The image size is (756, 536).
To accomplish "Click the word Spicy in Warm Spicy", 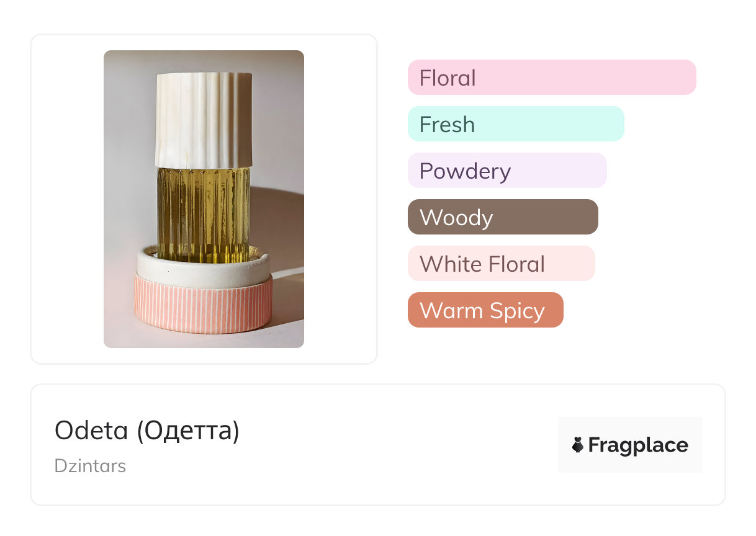I will (x=516, y=311).
